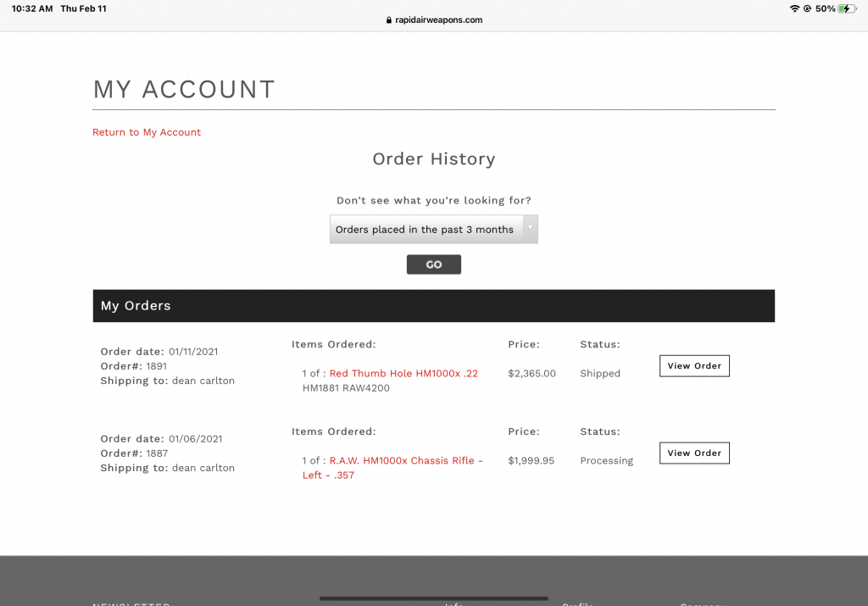Click the Shipped status text
Image resolution: width=868 pixels, height=606 pixels.
pyautogui.click(x=600, y=374)
